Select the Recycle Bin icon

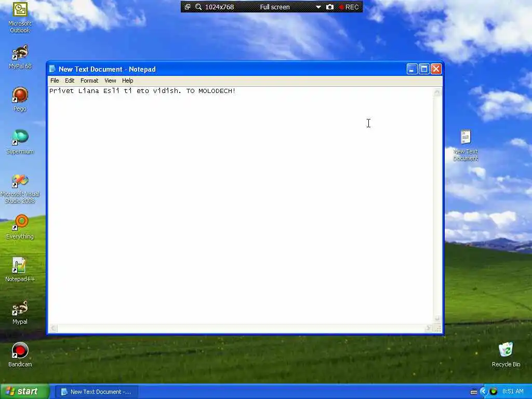point(506,355)
